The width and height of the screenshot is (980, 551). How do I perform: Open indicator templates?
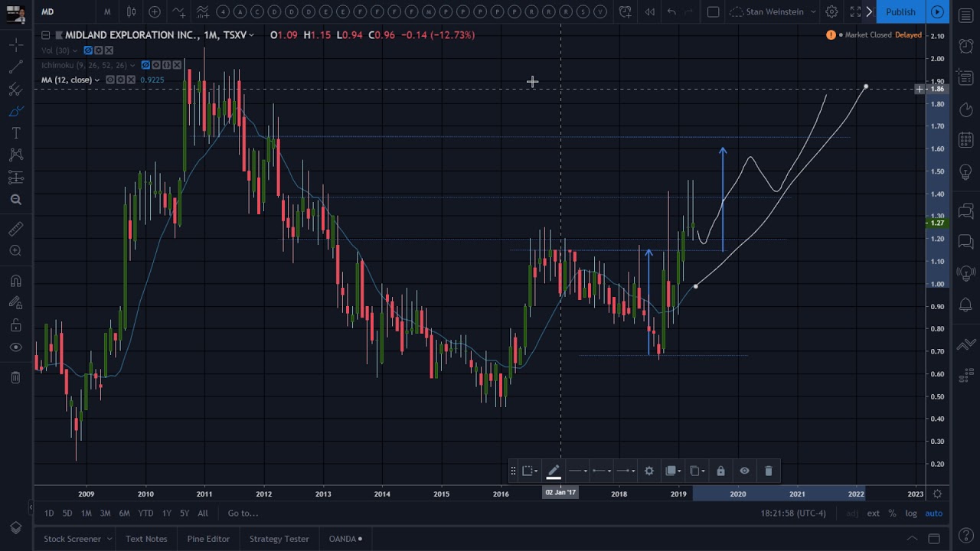point(202,11)
